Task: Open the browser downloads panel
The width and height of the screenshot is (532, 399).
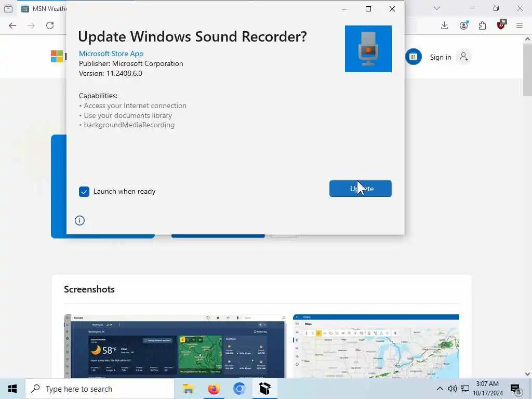Action: point(445,25)
